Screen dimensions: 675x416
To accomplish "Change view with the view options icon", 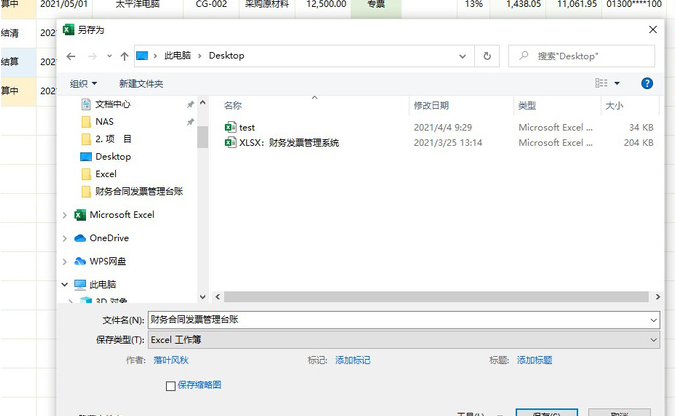I will 601,83.
